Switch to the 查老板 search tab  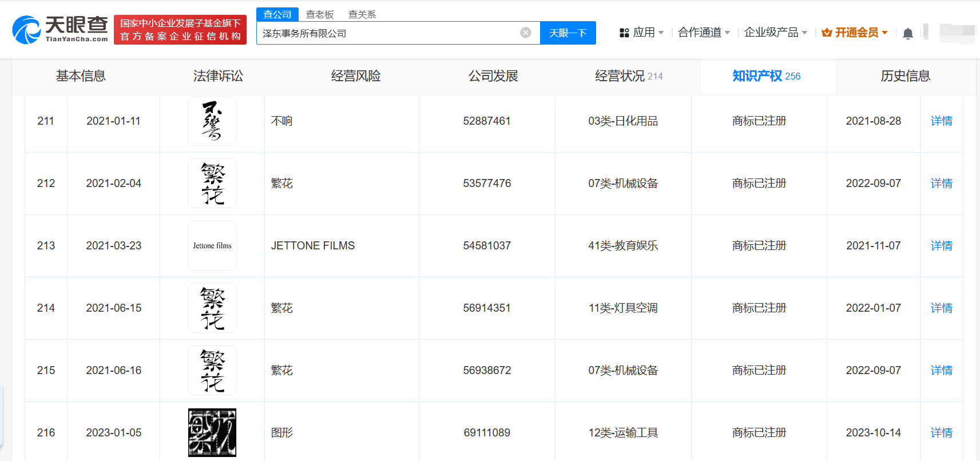[x=320, y=14]
